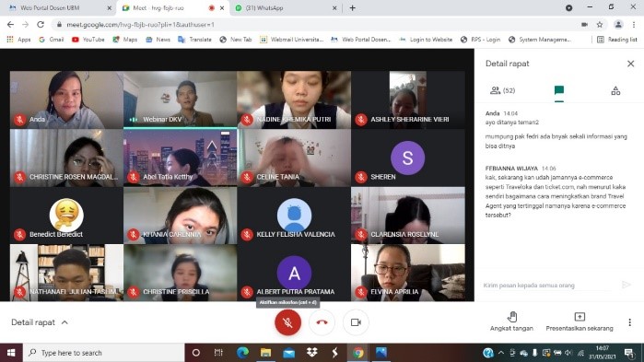Viewport: 644px width, 362px height.
Task: Open File Explorer from taskbar
Action: pos(265,353)
